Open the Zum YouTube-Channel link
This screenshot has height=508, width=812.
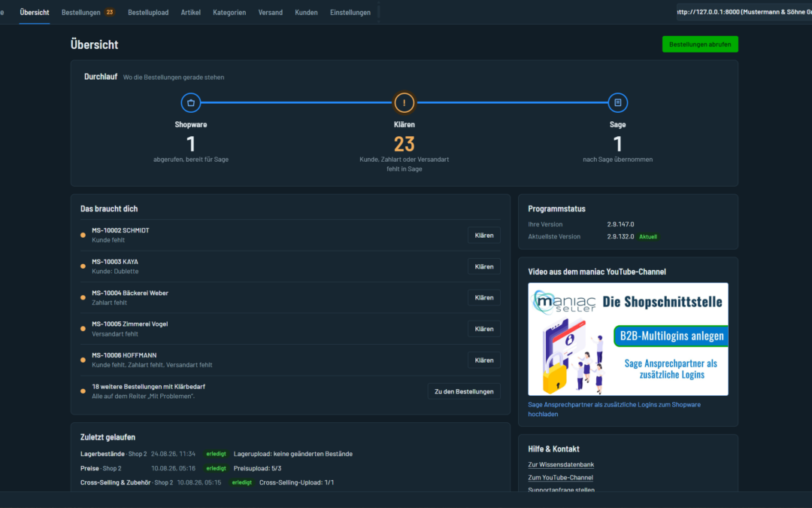pos(560,477)
